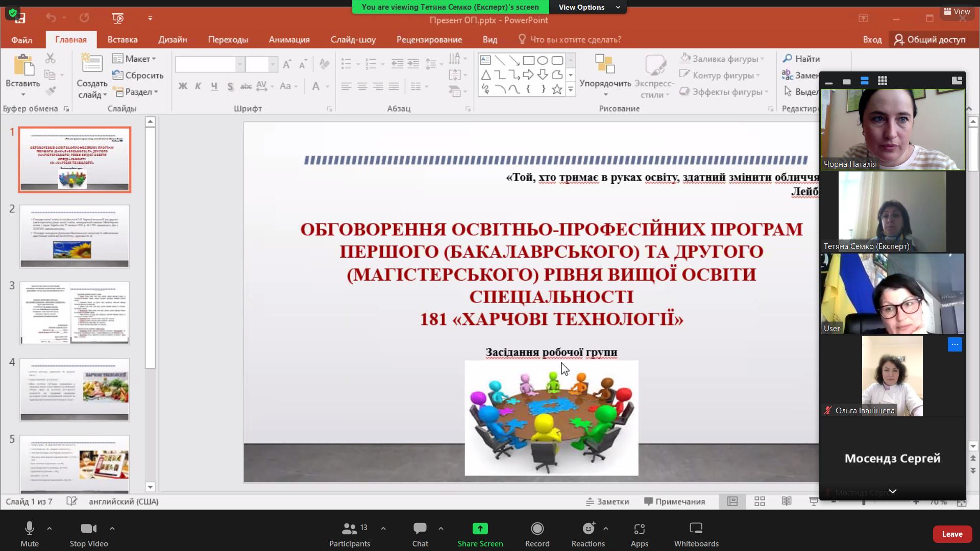Switch video panel to gallery grid view
Image resolution: width=980 pixels, height=551 pixels.
click(882, 81)
